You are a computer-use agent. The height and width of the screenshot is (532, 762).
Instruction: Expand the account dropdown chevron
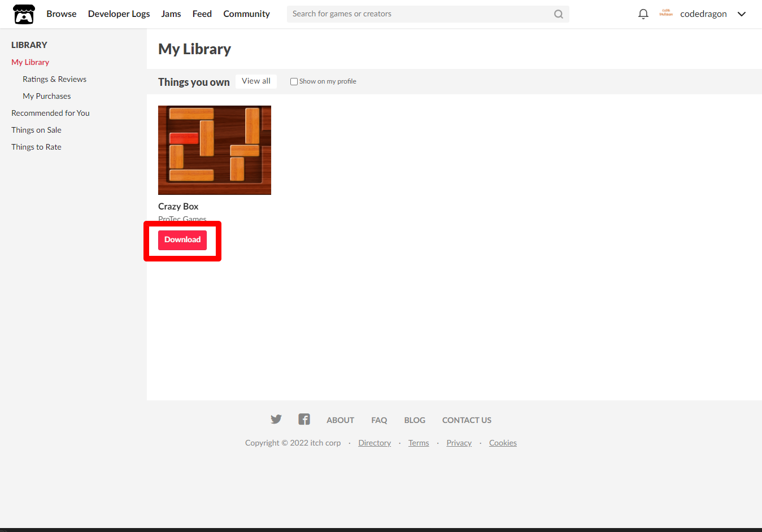[742, 14]
